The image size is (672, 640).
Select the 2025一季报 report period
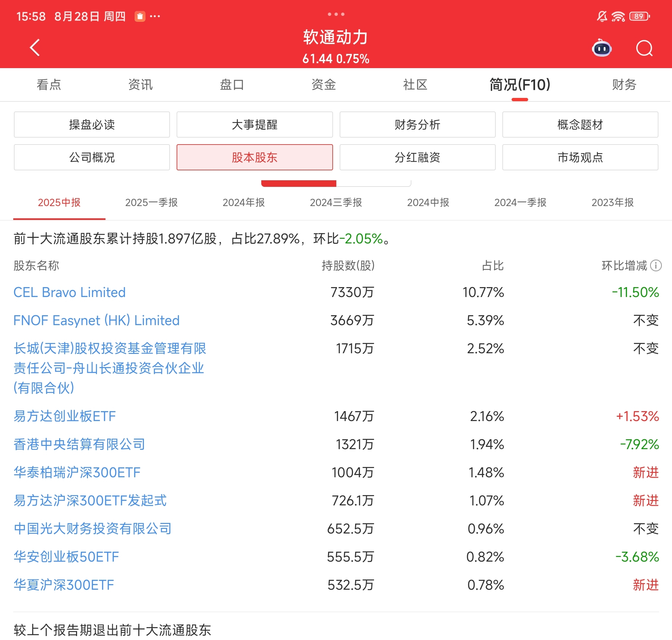(x=151, y=202)
